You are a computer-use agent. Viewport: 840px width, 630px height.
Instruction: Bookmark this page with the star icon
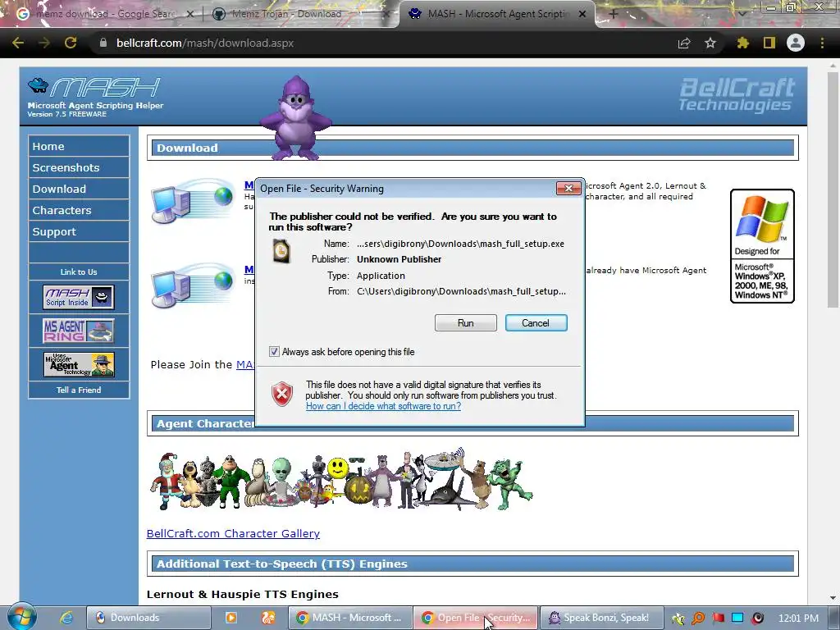tap(710, 43)
